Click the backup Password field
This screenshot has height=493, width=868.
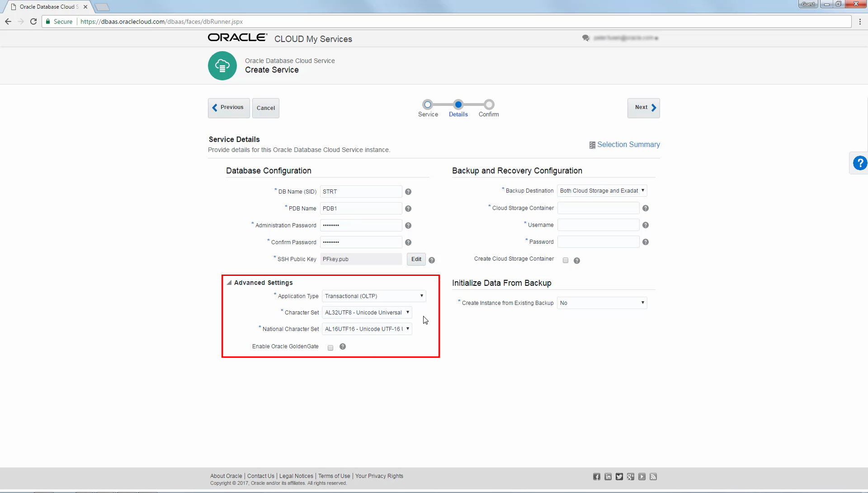click(x=598, y=242)
